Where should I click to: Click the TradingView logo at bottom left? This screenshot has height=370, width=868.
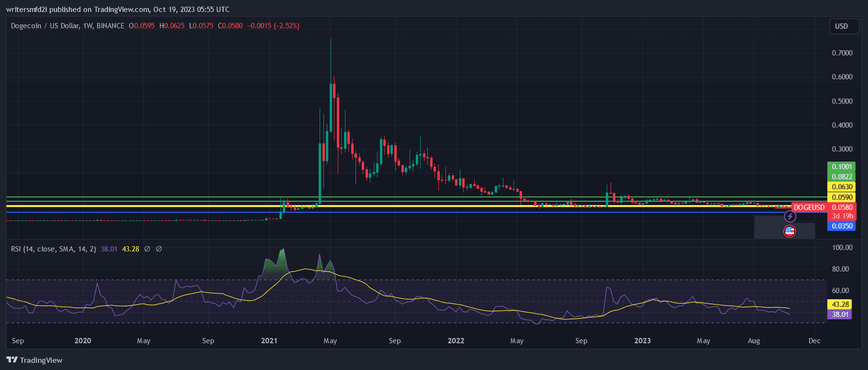click(34, 360)
